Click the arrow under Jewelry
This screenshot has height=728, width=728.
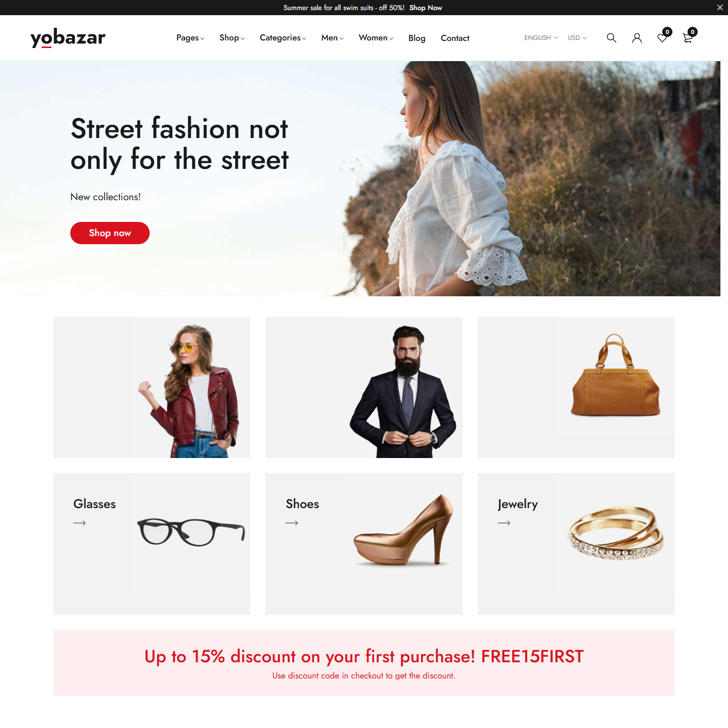(x=504, y=523)
